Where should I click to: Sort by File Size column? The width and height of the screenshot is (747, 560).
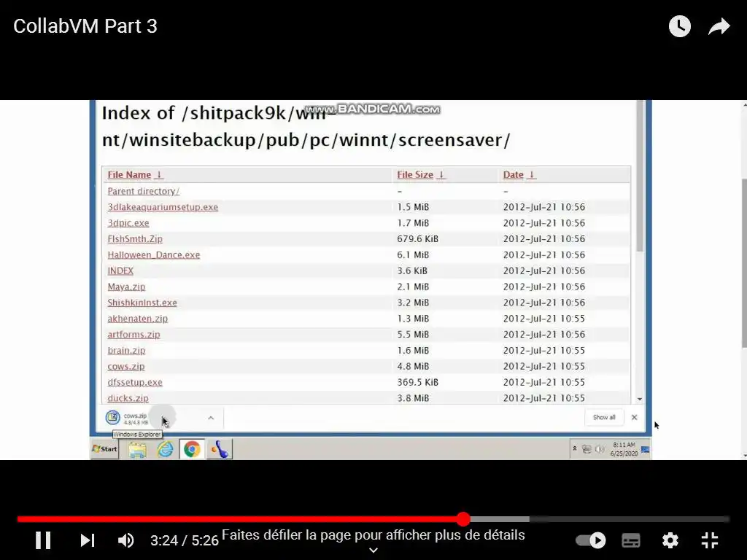(x=415, y=175)
